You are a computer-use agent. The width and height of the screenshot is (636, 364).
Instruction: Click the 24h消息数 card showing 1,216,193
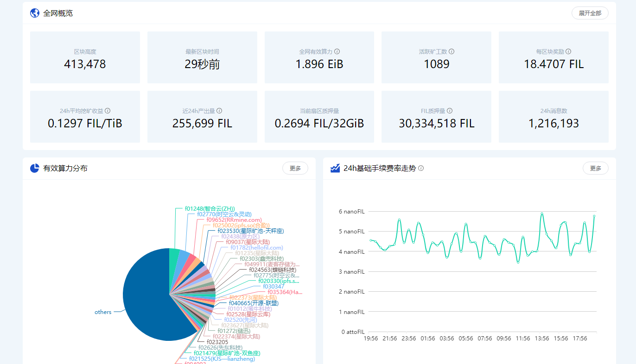[553, 117]
